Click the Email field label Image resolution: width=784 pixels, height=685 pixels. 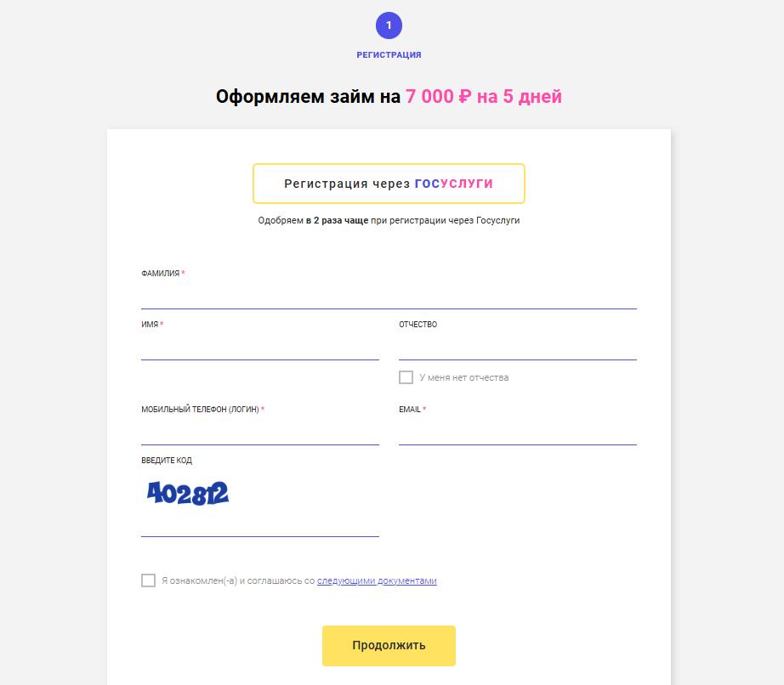click(x=410, y=409)
